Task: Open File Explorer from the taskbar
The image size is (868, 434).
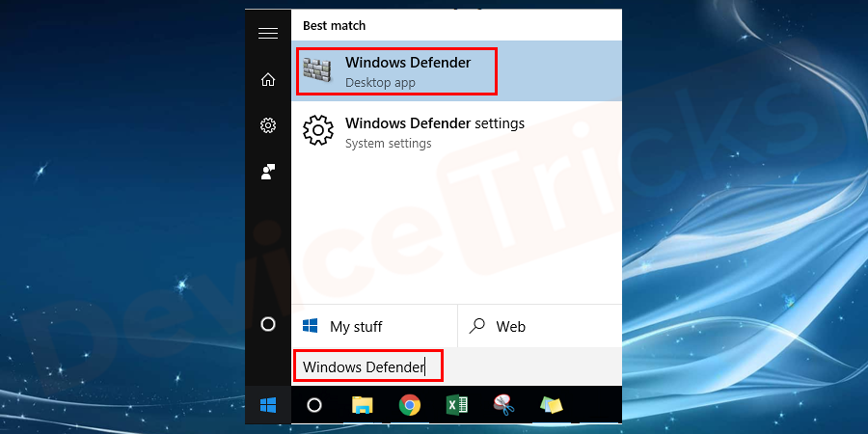Action: [x=363, y=405]
